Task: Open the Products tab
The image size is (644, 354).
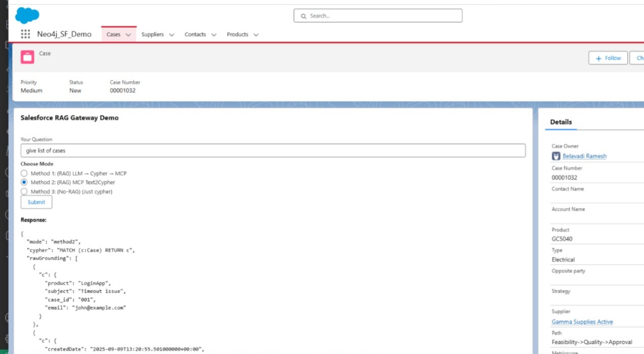Action: (x=237, y=34)
